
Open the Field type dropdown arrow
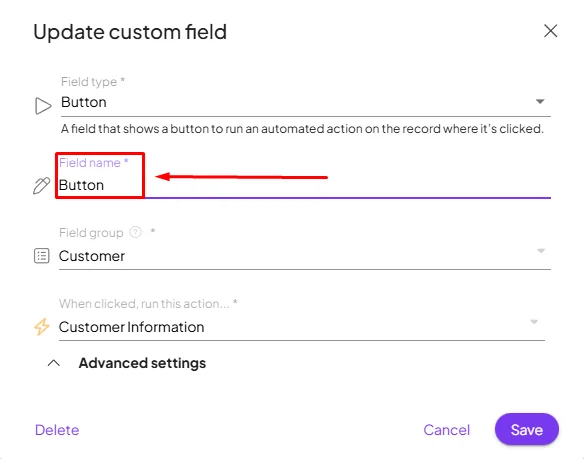(x=540, y=101)
